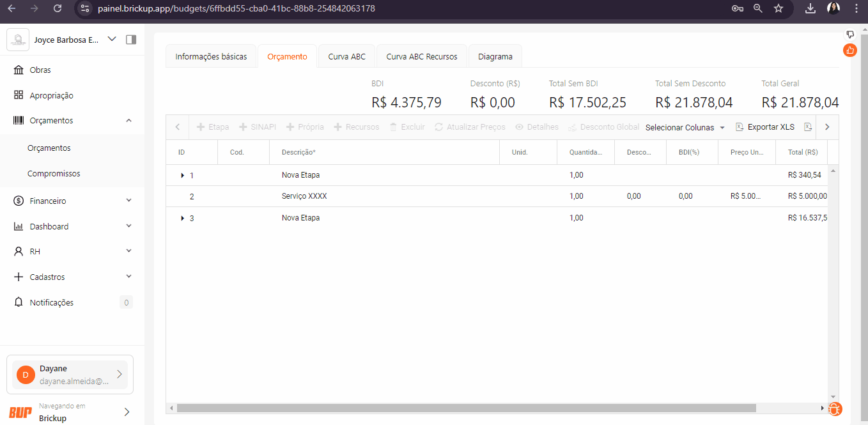Add Recursos to the budget

(x=357, y=127)
